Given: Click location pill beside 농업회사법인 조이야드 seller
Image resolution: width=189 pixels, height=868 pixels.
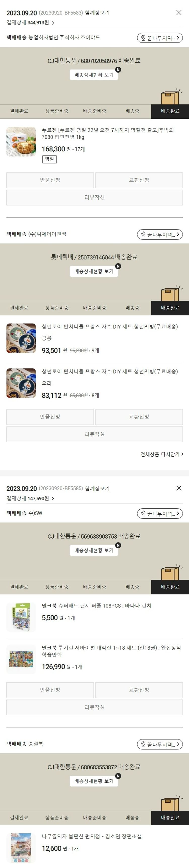Looking at the screenshot, I should click(160, 38).
